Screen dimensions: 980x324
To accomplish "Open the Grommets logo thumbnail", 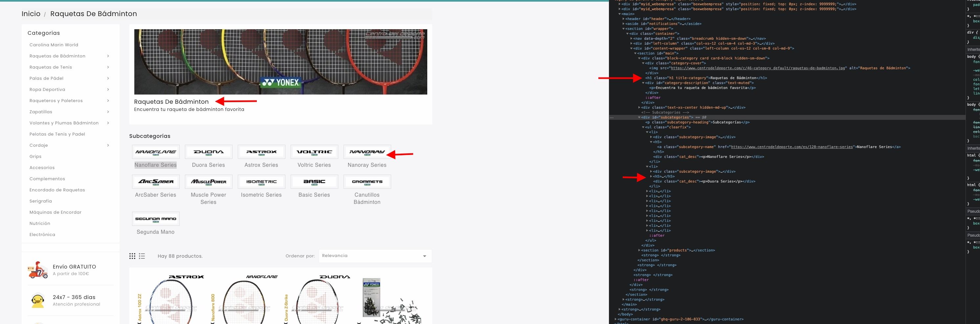I will [x=367, y=182].
